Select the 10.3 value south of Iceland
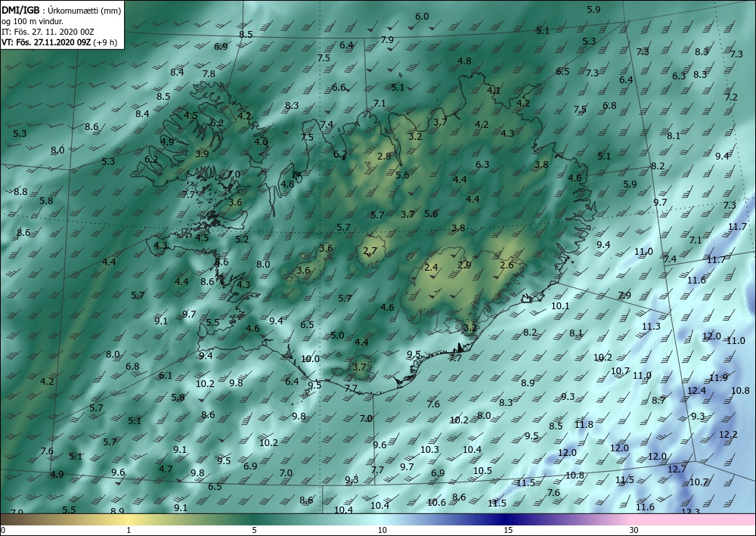This screenshot has width=756, height=536. [x=429, y=449]
